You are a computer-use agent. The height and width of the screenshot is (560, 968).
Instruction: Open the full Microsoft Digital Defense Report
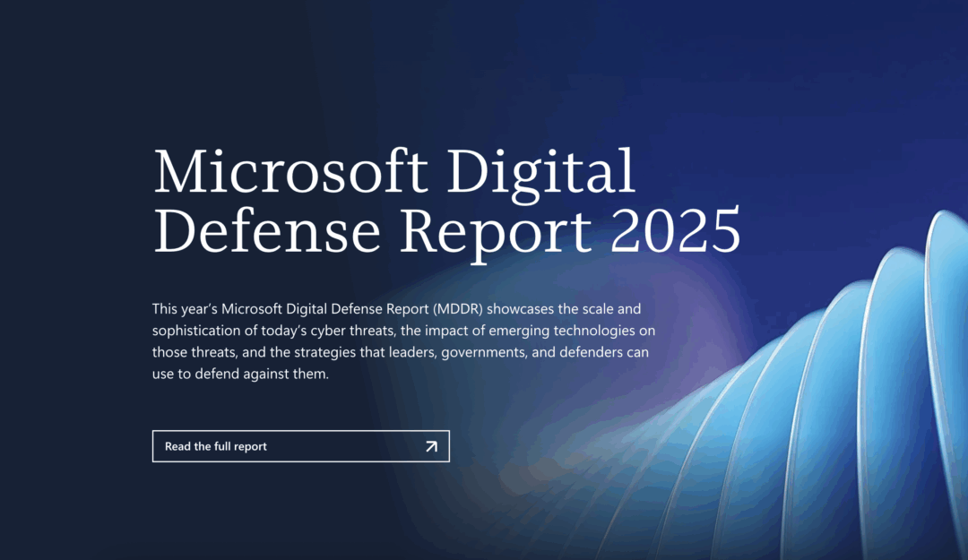[300, 446]
